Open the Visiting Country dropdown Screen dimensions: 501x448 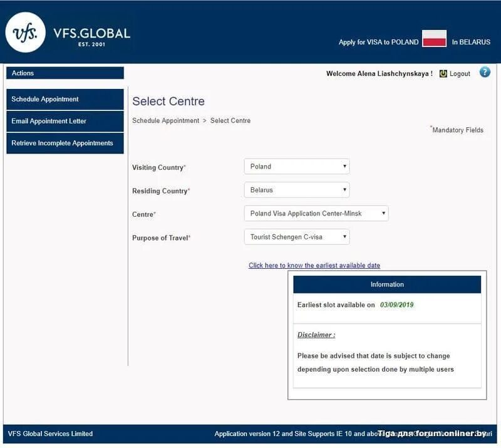point(297,167)
